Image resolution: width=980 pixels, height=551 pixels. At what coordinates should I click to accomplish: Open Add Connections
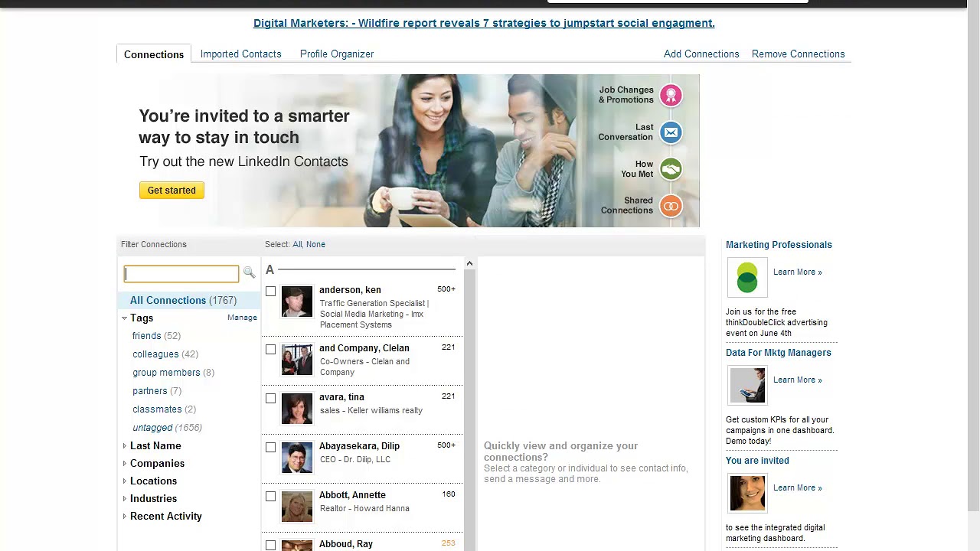click(x=701, y=54)
